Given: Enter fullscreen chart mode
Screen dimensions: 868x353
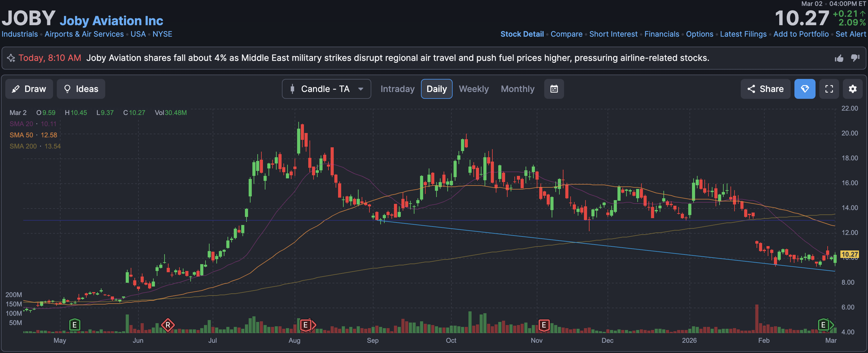Looking at the screenshot, I should point(829,89).
